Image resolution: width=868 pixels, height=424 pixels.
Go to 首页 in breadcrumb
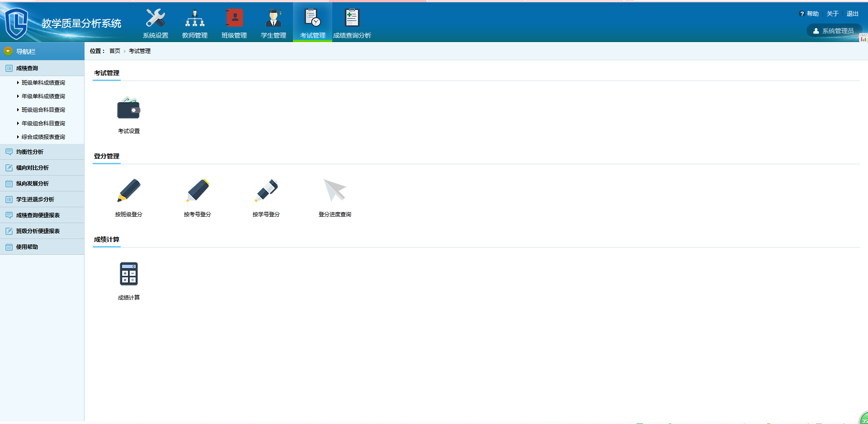[115, 51]
